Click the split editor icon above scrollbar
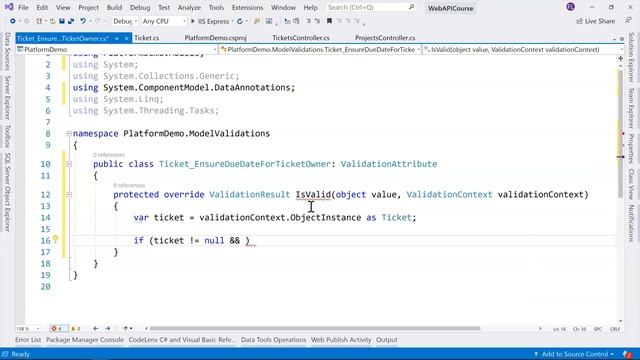Screen dimensions: 640x360 pyautogui.click(x=620, y=58)
